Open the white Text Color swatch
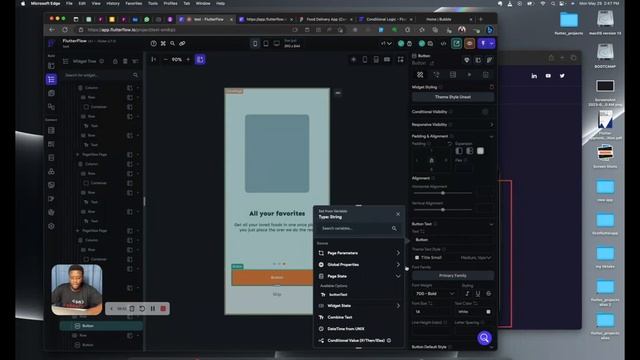The width and height of the screenshot is (640, 360). click(x=488, y=312)
